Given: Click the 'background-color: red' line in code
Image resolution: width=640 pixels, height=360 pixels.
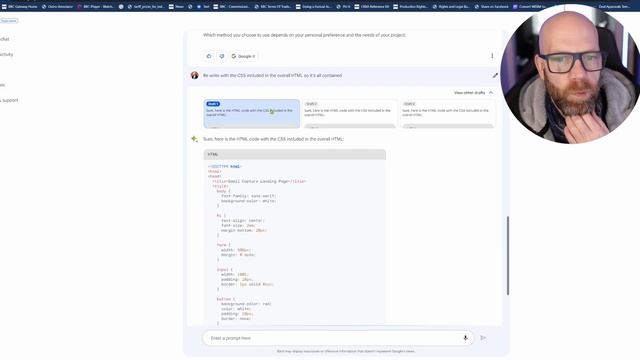Looking at the screenshot, I should pyautogui.click(x=246, y=304).
